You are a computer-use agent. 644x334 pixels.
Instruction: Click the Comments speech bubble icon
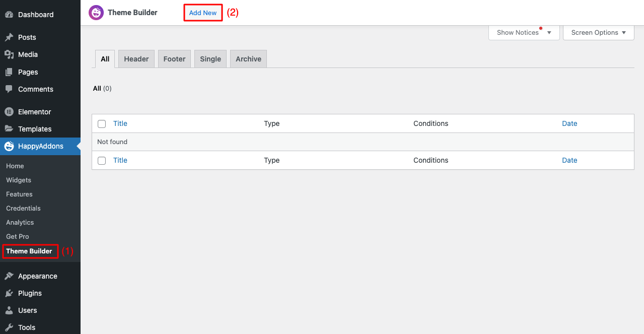[x=9, y=89]
